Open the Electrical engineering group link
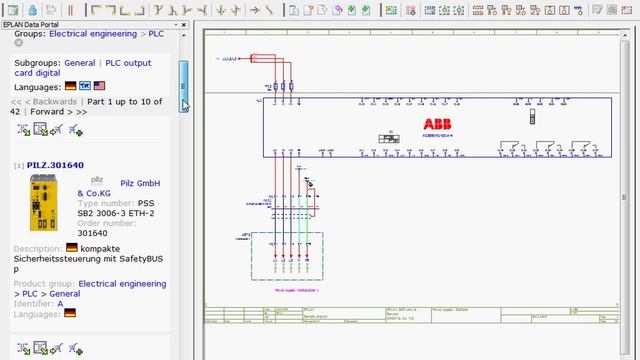 (93, 34)
